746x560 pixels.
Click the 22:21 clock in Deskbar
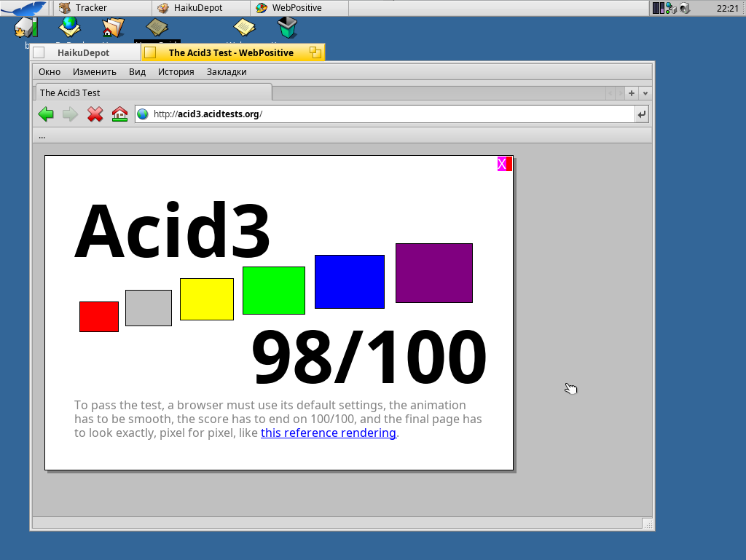tap(728, 8)
